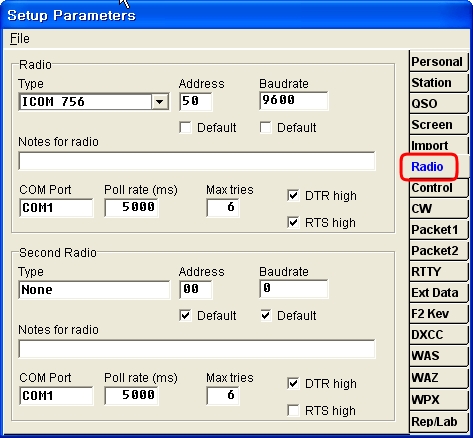Open the Packet1 tab
The width and height of the screenshot is (473, 438).
438,230
